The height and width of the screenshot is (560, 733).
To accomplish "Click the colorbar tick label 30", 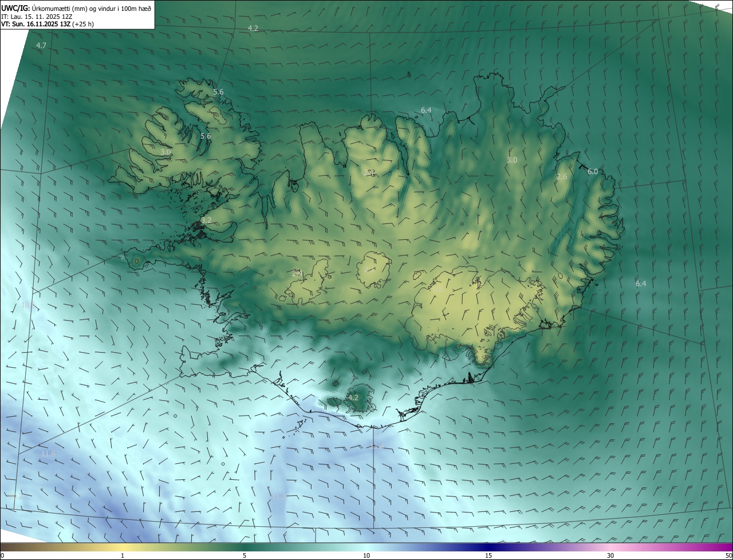I will pyautogui.click(x=610, y=555).
